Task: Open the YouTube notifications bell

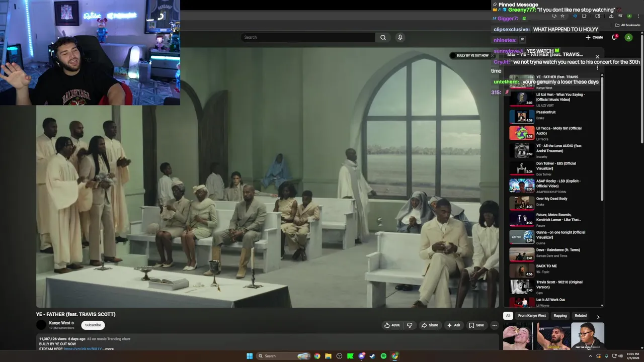Action: click(x=614, y=37)
